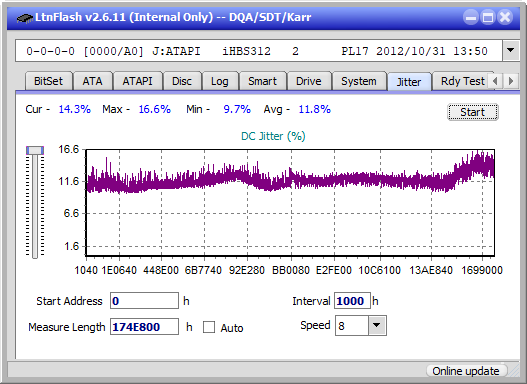The width and height of the screenshot is (527, 384).
Task: Click the Cur value 14.3%
Action: pyautogui.click(x=75, y=109)
